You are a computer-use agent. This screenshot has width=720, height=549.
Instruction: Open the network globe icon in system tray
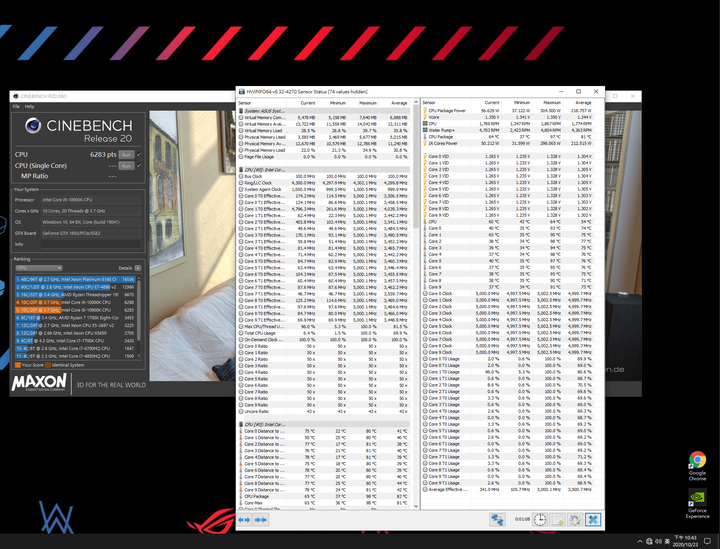[649, 542]
